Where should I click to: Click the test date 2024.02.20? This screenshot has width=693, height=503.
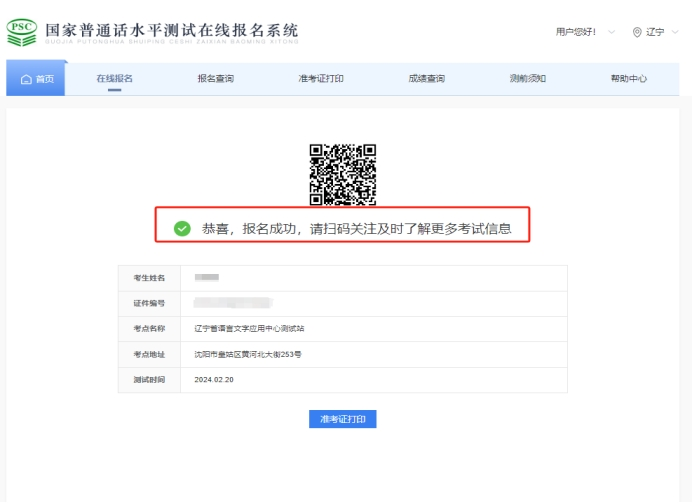pos(213,380)
